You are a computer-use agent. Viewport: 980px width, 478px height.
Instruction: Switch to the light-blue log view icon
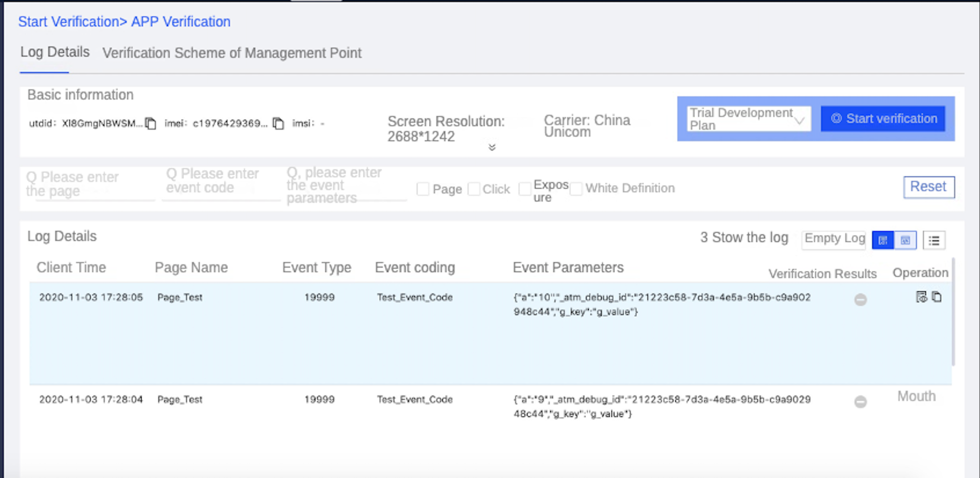905,240
